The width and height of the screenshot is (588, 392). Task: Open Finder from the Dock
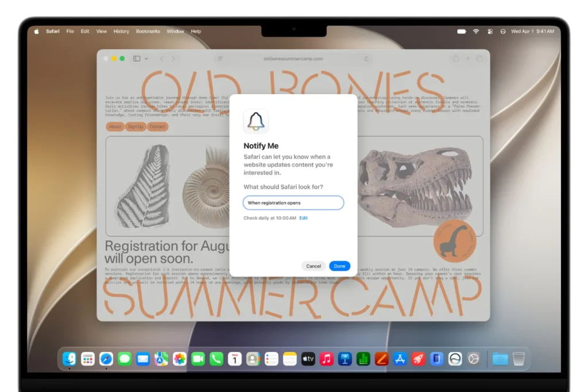tap(69, 359)
